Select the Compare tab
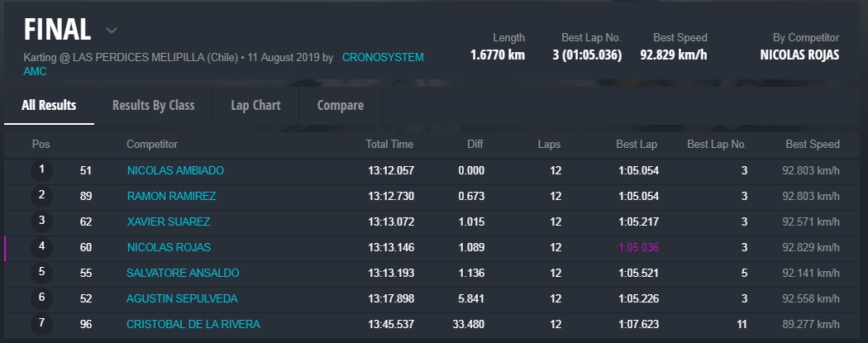868x343 pixels. [x=340, y=105]
